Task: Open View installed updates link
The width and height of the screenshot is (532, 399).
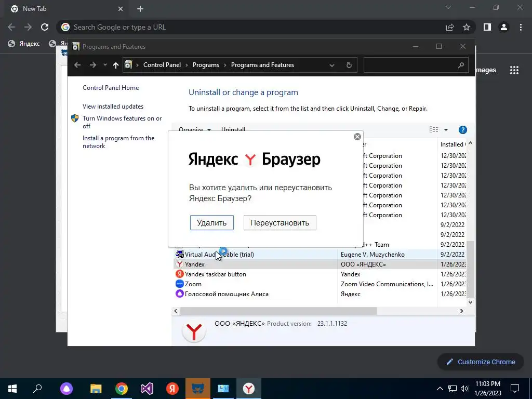Action: (x=113, y=106)
